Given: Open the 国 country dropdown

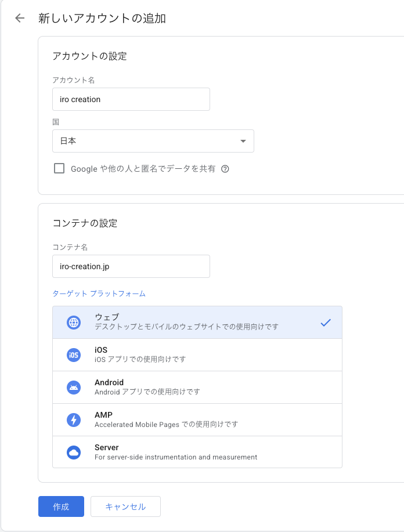Looking at the screenshot, I should [153, 141].
